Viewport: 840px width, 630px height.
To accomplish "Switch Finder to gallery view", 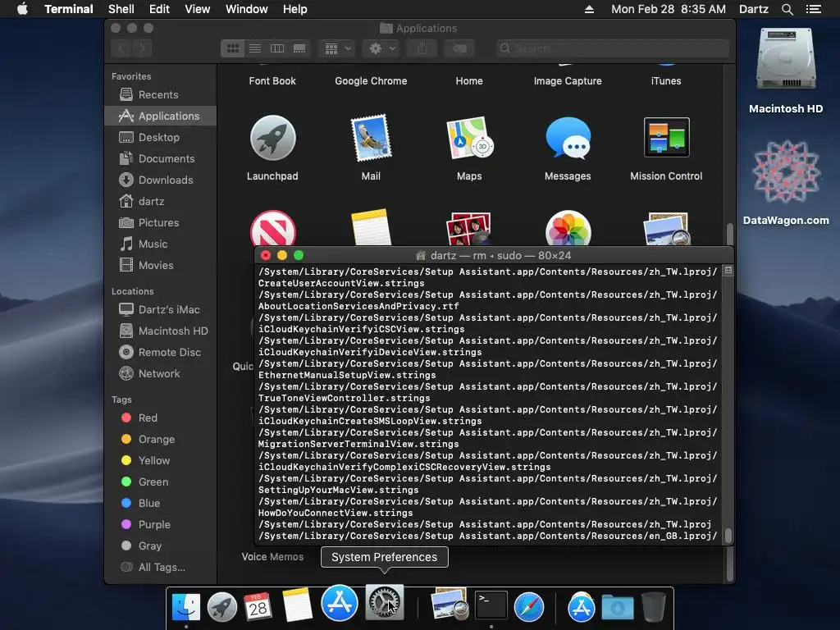I will 299,48.
